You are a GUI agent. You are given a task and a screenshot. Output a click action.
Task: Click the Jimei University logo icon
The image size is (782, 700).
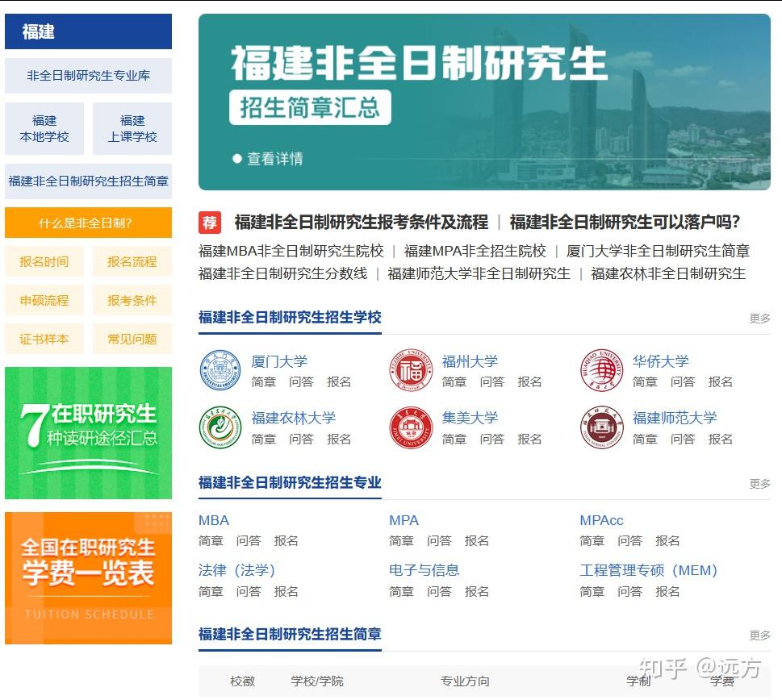411,427
